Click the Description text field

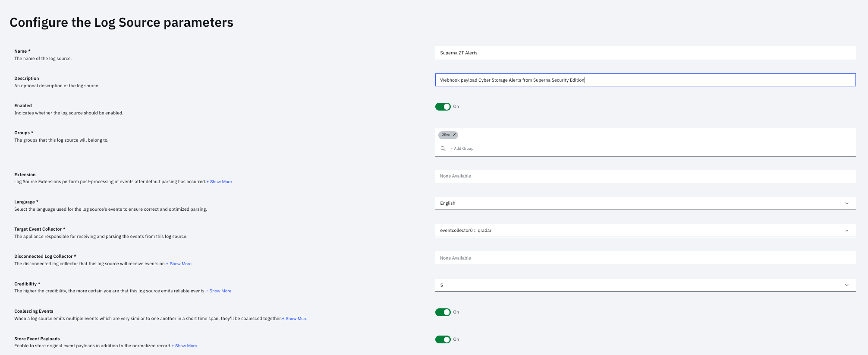[645, 80]
